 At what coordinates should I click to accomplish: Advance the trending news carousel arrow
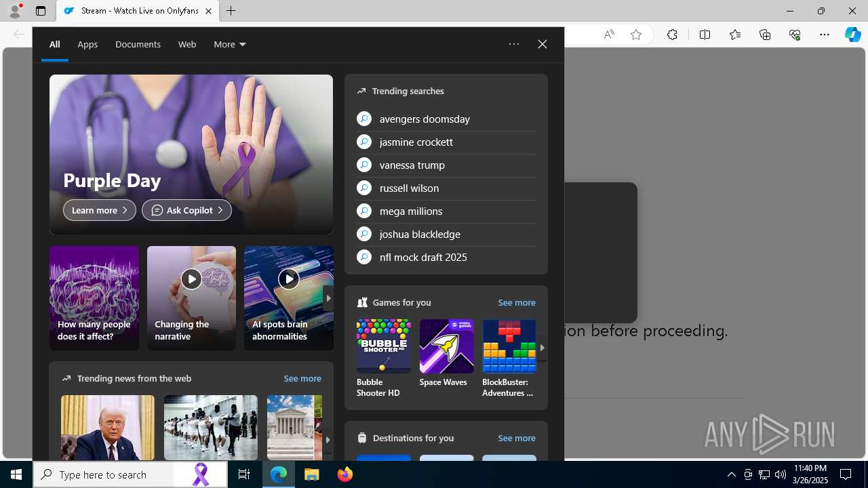[328, 440]
